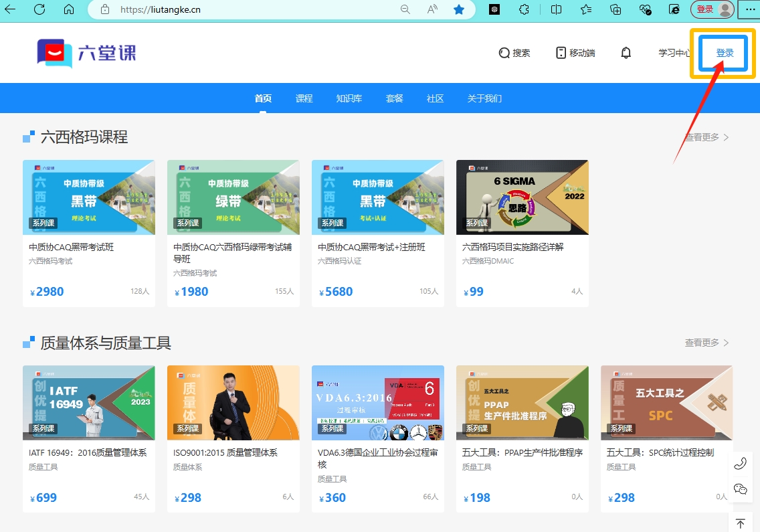Expand 查看更多 for 质量体系与质量工具

coord(706,343)
